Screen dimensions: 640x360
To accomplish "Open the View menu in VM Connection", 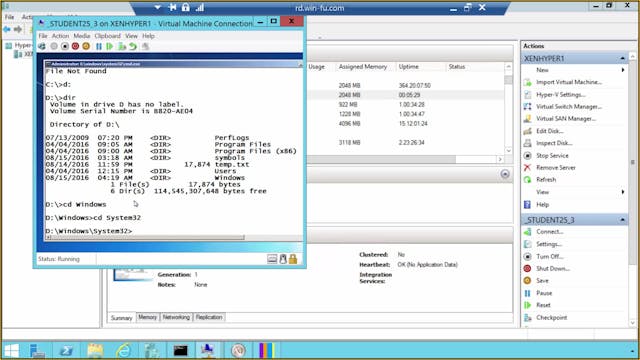I will tap(131, 36).
